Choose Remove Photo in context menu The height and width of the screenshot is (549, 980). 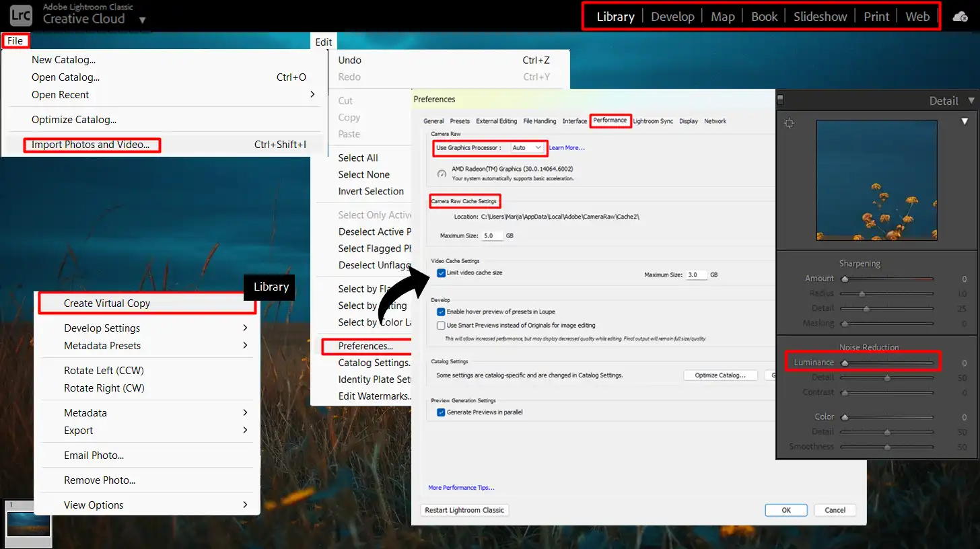coord(100,480)
